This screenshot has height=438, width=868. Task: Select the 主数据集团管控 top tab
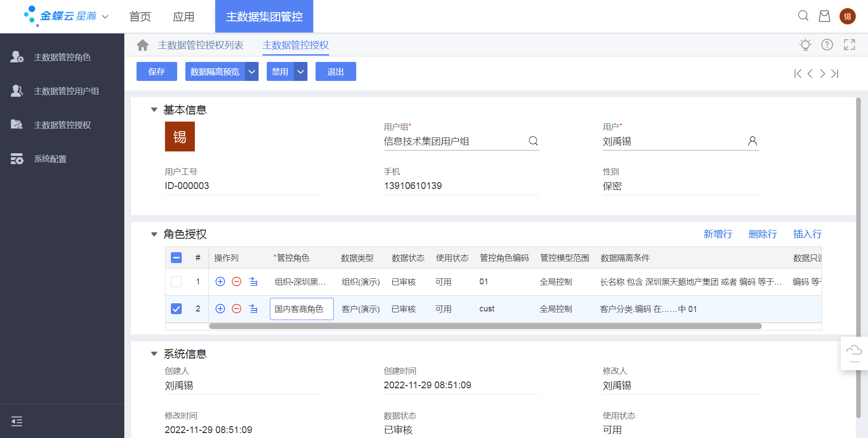coord(264,16)
